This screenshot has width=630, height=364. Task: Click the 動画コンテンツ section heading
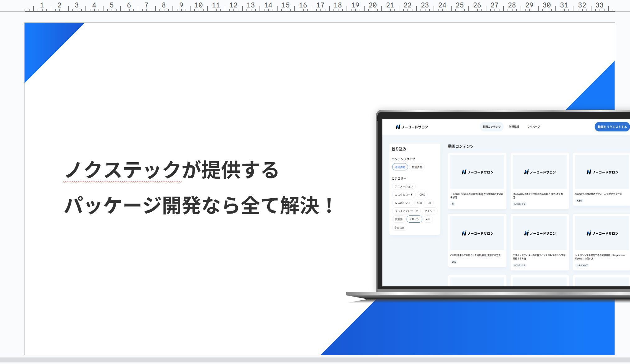tap(461, 146)
